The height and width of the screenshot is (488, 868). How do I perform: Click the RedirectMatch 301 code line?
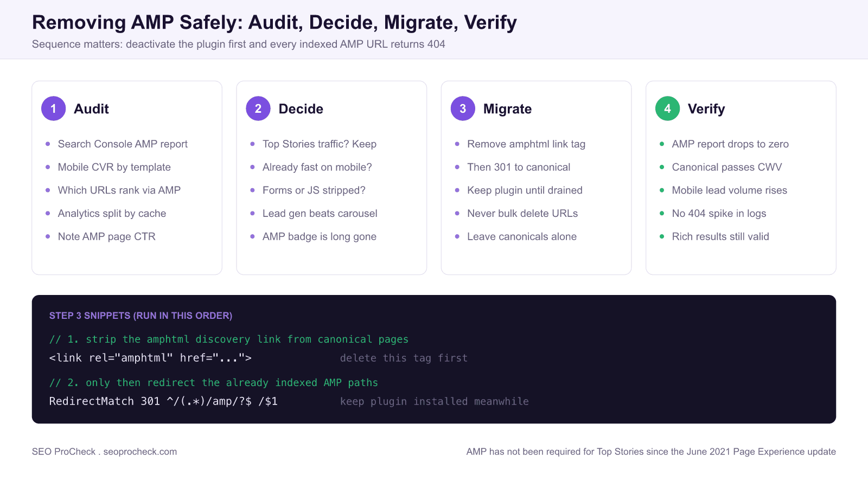coord(163,401)
